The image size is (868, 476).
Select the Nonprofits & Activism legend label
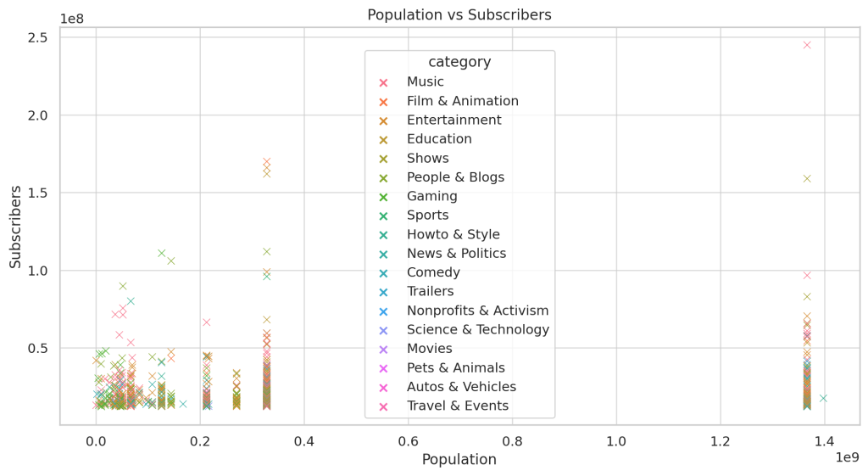478,311
